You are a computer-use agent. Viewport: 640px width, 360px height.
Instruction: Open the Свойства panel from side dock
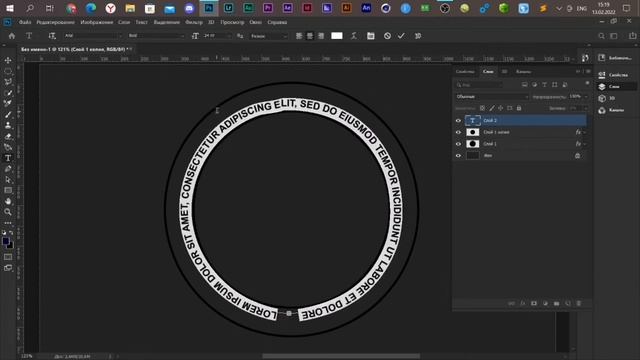click(614, 75)
